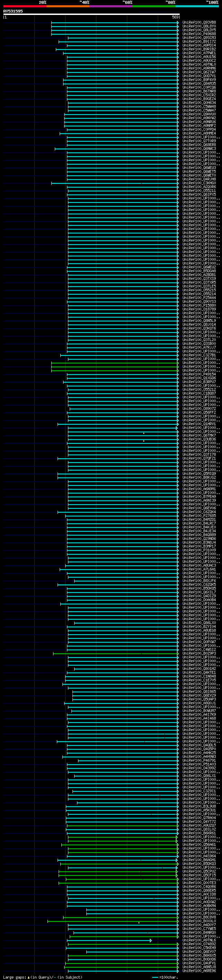Select hit label UniRef100_P49154
This screenshot has width=222, height=980.
click(x=199, y=374)
